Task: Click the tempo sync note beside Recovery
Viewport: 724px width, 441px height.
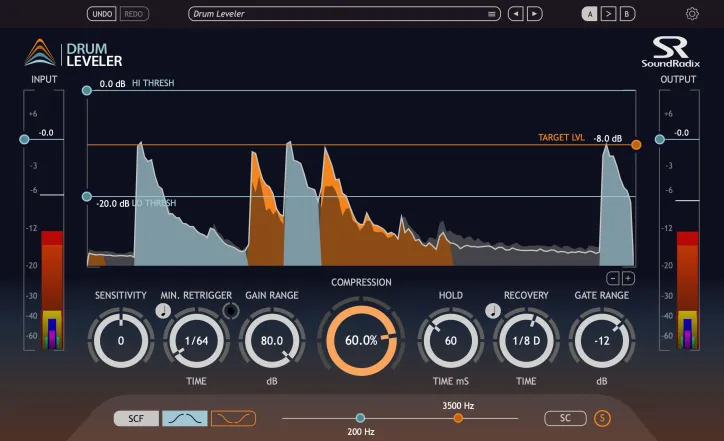Action: click(492, 310)
